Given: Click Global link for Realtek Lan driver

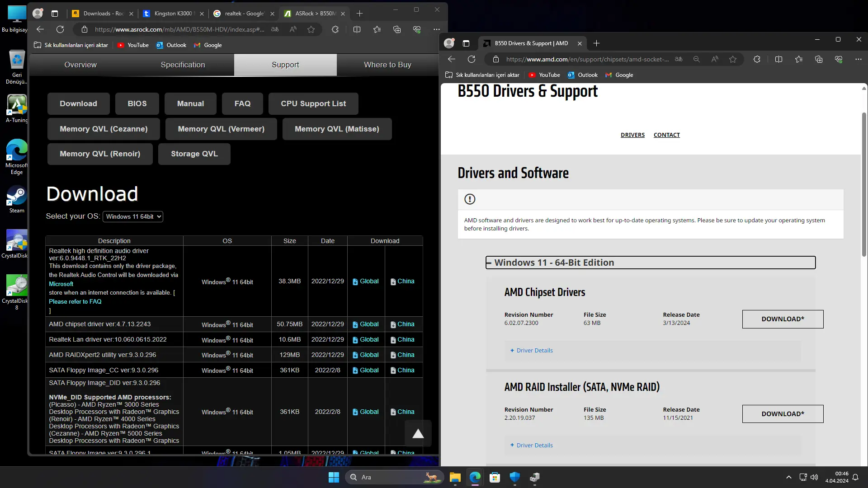Looking at the screenshot, I should [366, 340].
